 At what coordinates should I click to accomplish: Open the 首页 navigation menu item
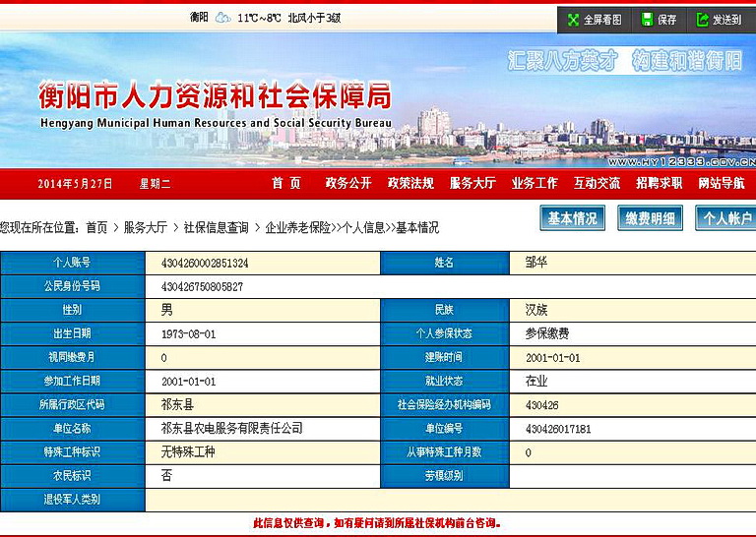pyautogui.click(x=286, y=183)
